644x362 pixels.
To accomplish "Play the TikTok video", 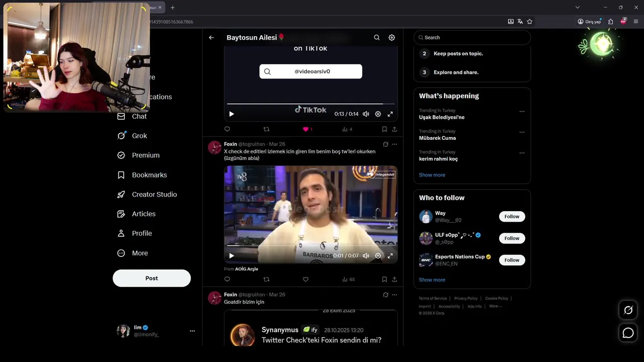I will pyautogui.click(x=231, y=114).
